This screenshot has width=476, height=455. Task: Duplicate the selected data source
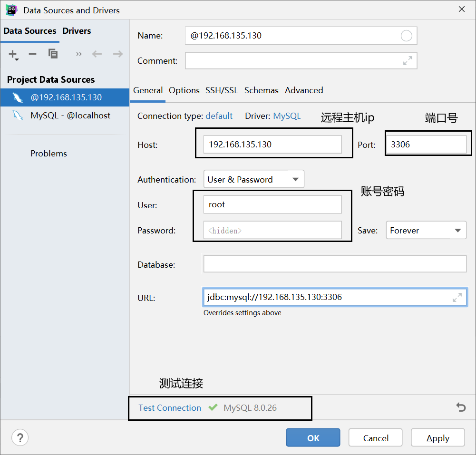tap(53, 54)
